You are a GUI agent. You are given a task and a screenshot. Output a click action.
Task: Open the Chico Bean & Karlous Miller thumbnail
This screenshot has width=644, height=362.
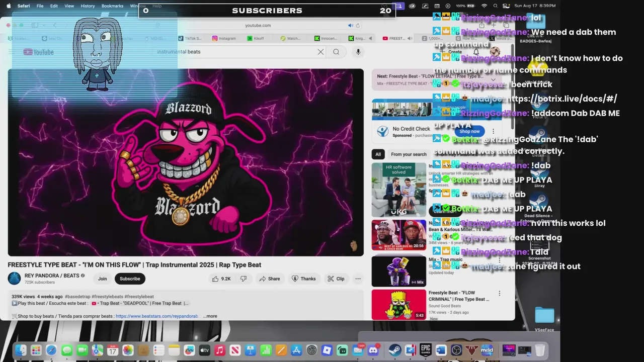pos(398,235)
